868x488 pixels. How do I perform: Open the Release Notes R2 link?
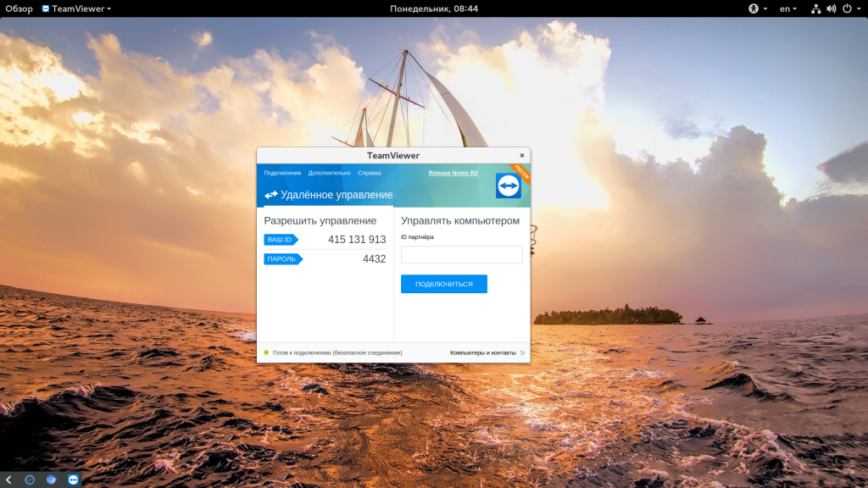point(453,173)
